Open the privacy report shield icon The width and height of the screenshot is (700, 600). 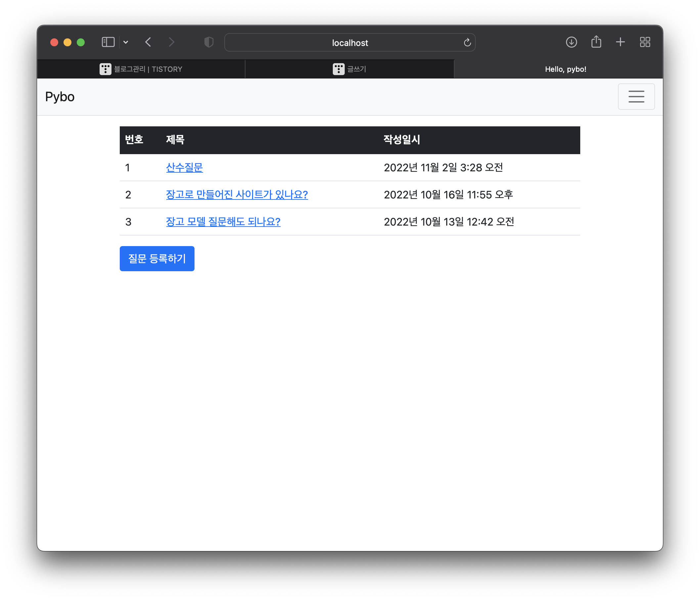pos(209,42)
